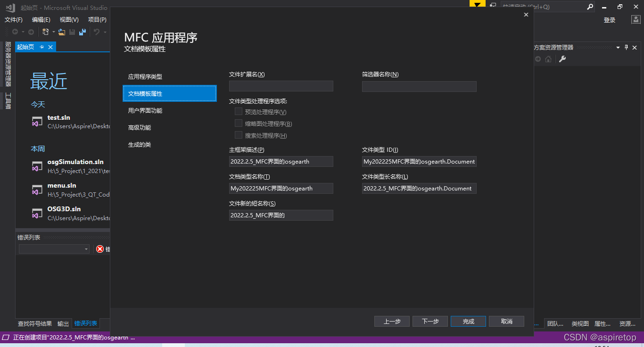This screenshot has height=347, width=644.
Task: Click the Solution Explorer home icon
Action: 548,59
